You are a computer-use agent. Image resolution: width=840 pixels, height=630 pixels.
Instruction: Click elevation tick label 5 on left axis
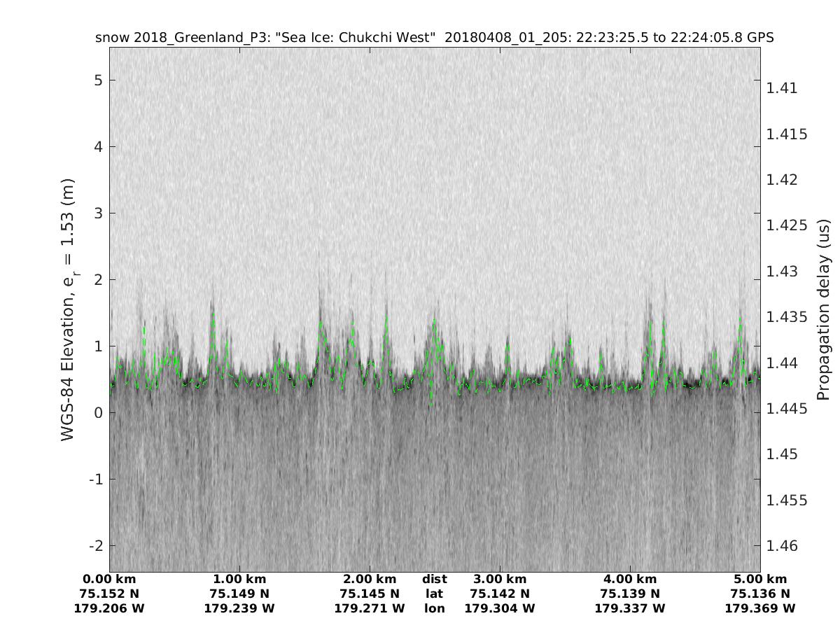click(x=99, y=80)
